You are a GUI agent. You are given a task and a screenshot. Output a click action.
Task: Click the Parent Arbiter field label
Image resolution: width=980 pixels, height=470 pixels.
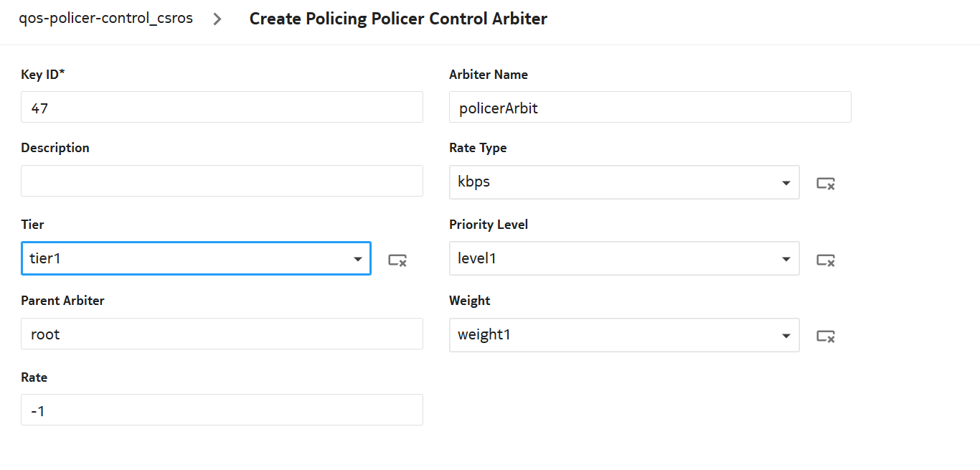pos(62,301)
